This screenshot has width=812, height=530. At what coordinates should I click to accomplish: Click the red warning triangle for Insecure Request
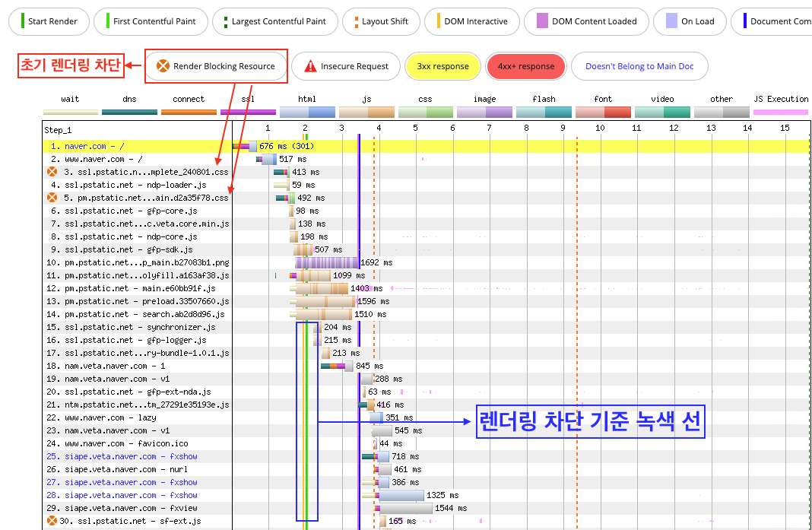click(x=310, y=66)
